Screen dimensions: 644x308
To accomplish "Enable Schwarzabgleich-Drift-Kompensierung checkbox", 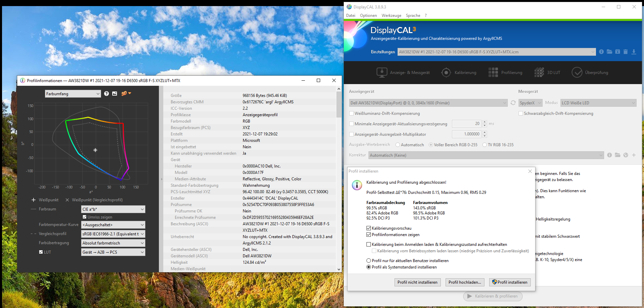I will [521, 113].
